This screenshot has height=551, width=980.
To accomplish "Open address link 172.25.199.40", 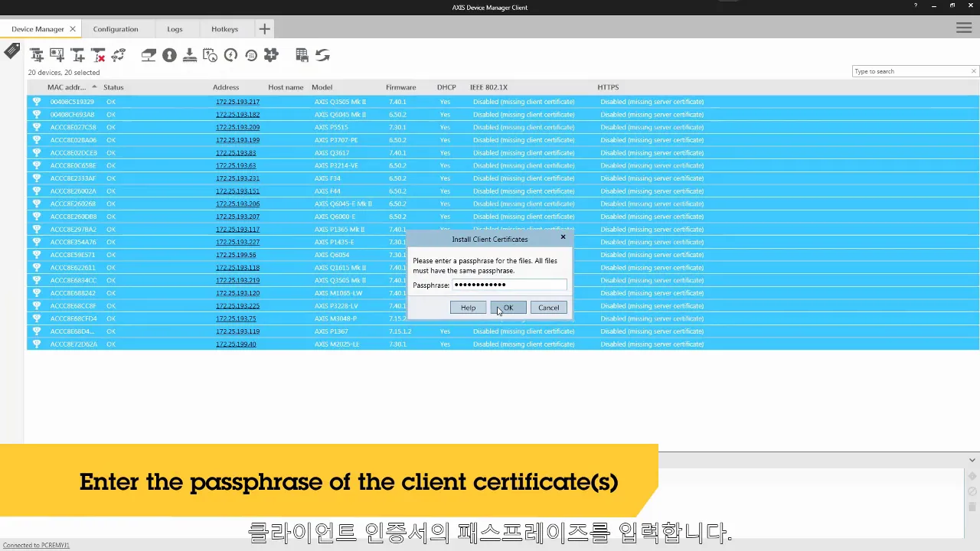I will 236,344.
